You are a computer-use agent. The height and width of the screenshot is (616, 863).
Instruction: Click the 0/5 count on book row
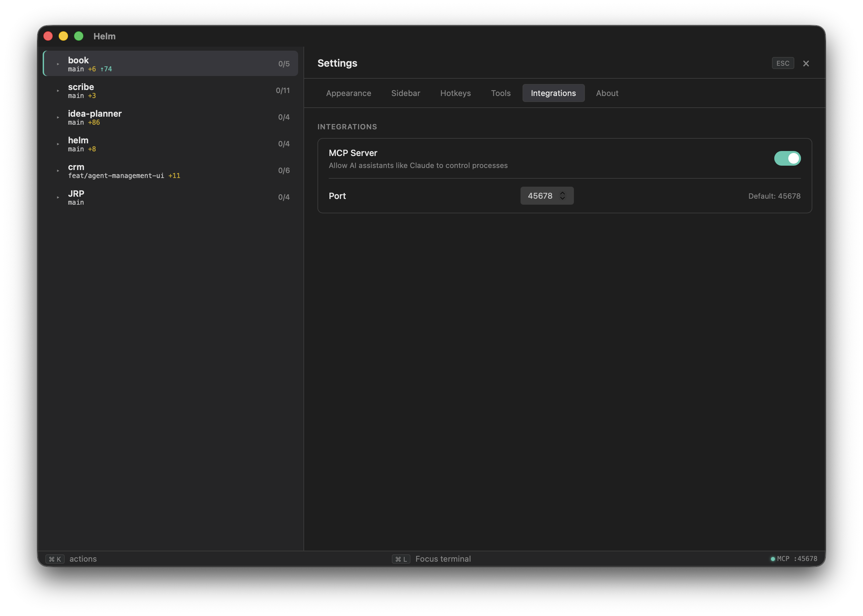[x=284, y=64]
